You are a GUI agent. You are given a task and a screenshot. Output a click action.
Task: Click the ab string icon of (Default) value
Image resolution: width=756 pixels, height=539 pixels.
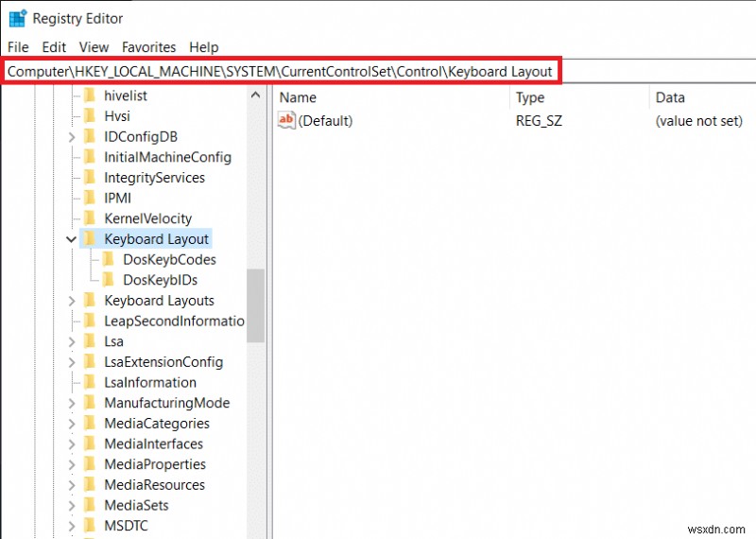pos(286,120)
